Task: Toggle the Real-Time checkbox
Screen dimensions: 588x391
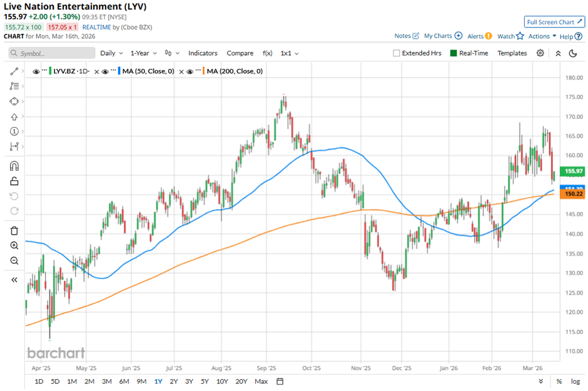Action: 454,53
